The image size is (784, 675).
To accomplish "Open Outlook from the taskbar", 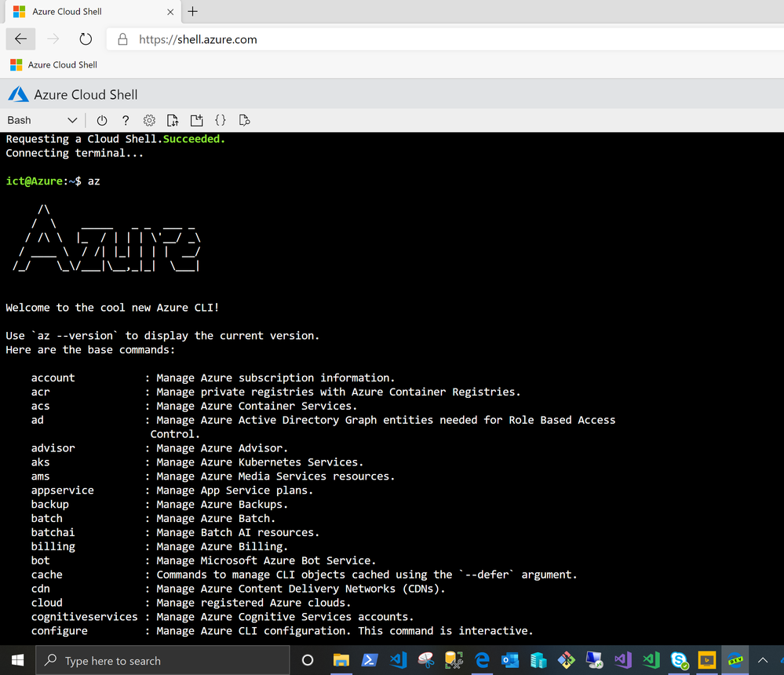I will (510, 661).
